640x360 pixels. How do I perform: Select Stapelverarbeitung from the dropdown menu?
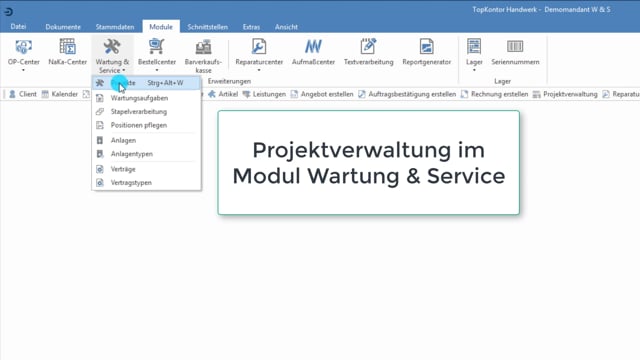coord(147,111)
